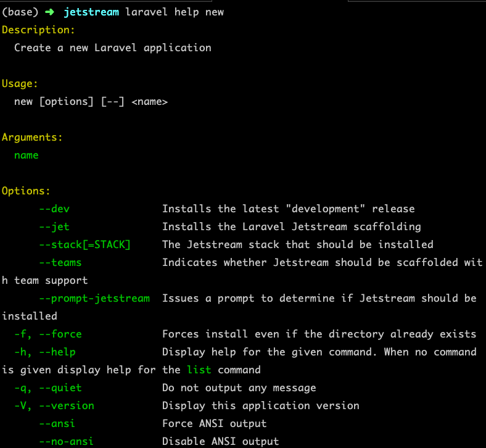This screenshot has height=448, width=486.
Task: Click the '--no-ansi' option
Action: (x=67, y=441)
